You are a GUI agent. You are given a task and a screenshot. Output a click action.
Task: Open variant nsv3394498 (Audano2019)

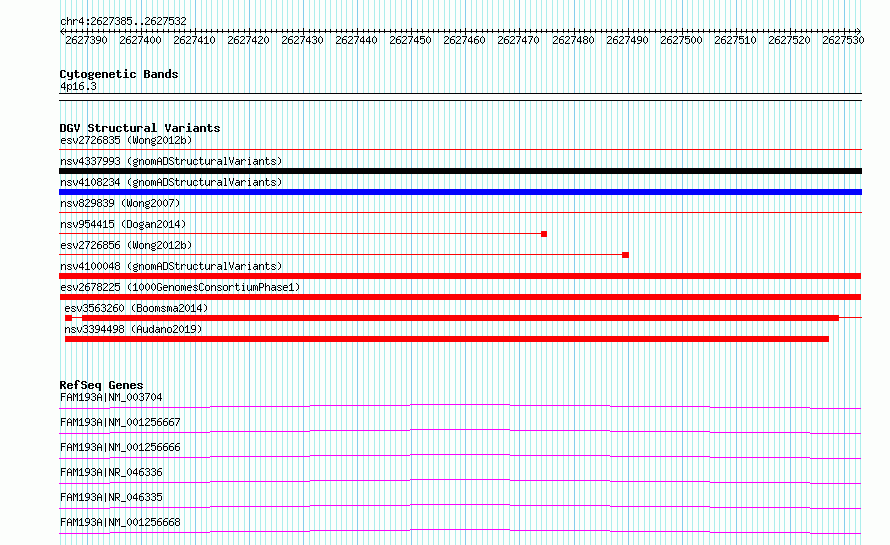point(133,329)
